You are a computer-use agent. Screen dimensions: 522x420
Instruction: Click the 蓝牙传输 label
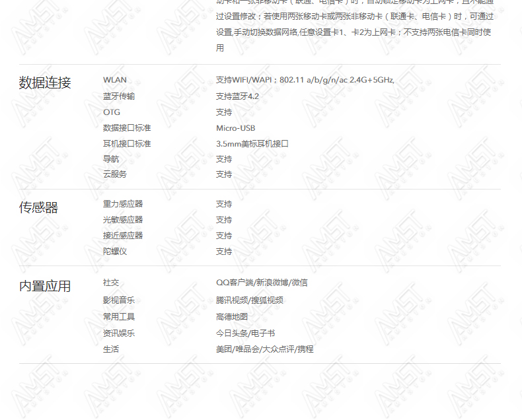tap(119, 96)
